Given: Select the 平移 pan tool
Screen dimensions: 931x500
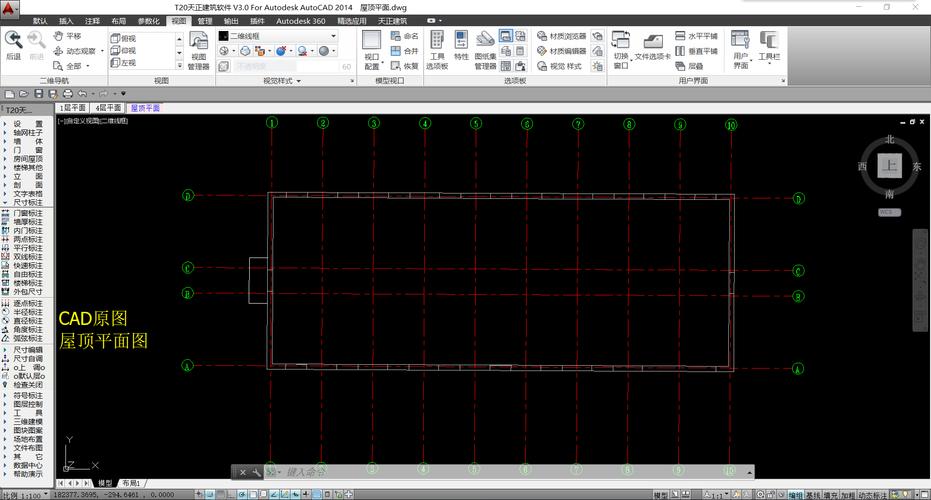Looking at the screenshot, I should (x=66, y=37).
